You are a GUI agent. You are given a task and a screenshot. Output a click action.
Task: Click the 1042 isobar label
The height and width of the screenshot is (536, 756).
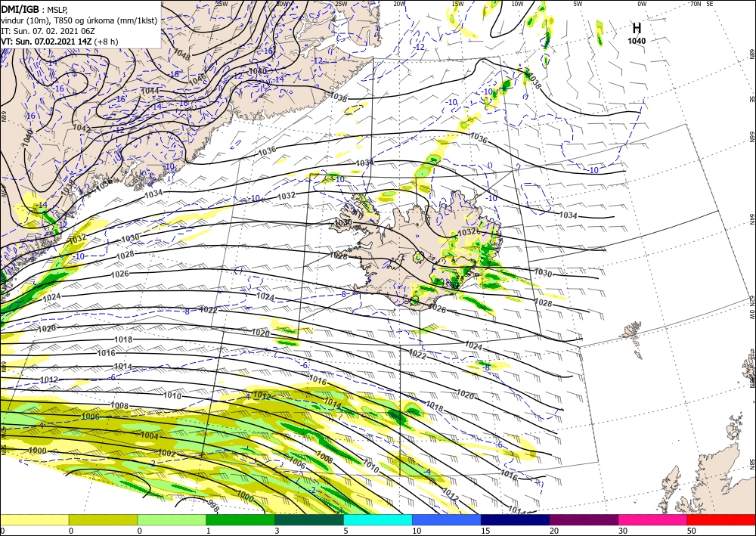(x=82, y=129)
